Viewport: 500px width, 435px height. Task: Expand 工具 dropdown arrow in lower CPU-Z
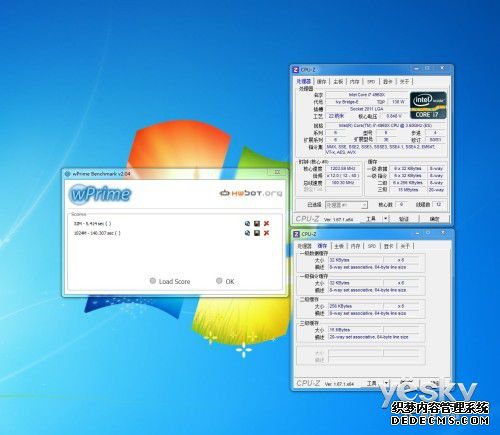click(x=386, y=383)
